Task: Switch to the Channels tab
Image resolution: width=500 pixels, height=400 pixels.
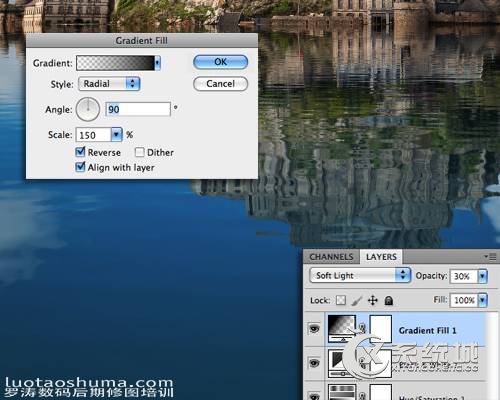Action: click(331, 257)
